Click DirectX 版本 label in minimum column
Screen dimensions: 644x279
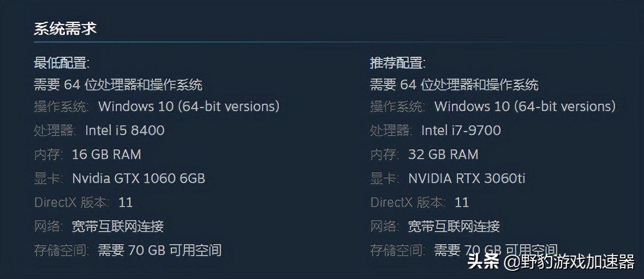click(72, 202)
